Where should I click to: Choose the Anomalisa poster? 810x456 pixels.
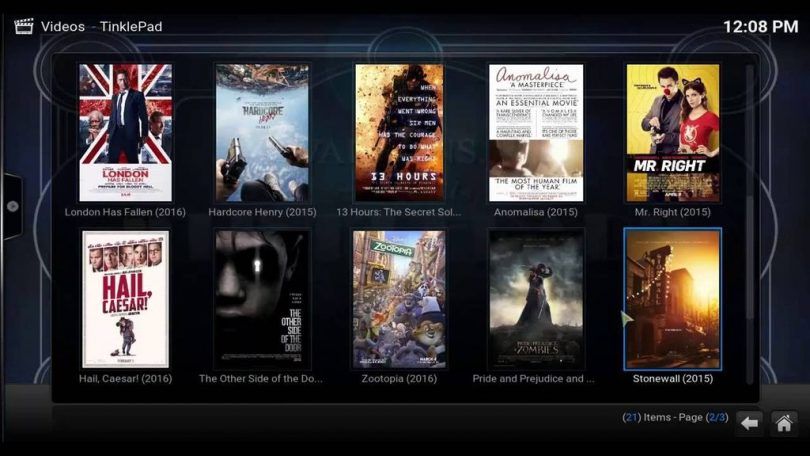pyautogui.click(x=535, y=133)
